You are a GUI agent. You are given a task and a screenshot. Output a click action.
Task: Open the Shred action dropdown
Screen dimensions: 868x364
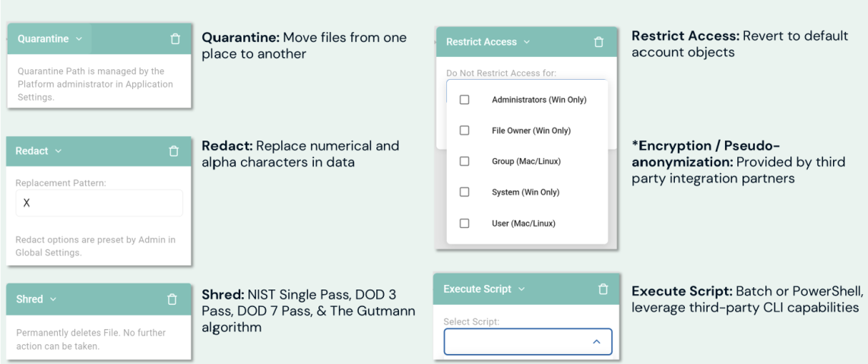point(36,299)
